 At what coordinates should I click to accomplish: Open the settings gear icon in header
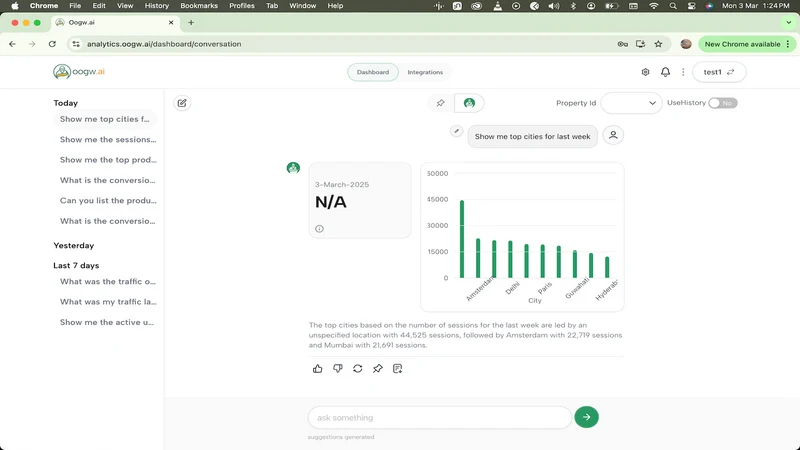tap(645, 72)
